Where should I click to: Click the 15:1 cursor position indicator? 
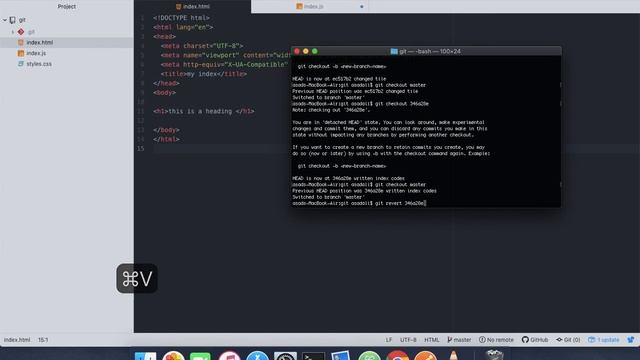tap(43, 340)
